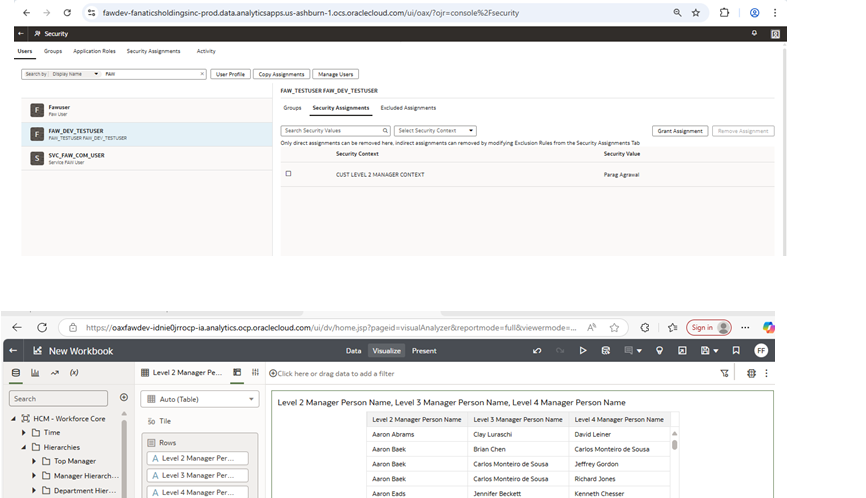
Task: Click the search magnifier in Search Security Values
Action: pos(385,131)
